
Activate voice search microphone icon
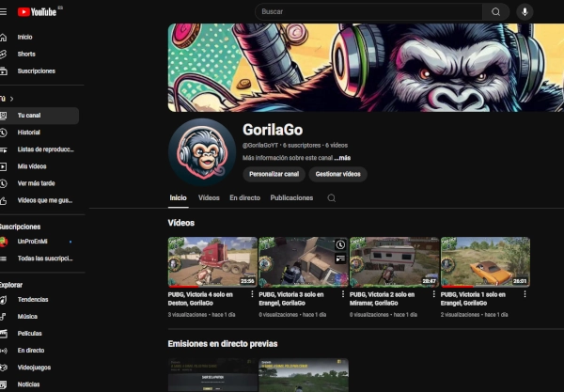pyautogui.click(x=524, y=11)
